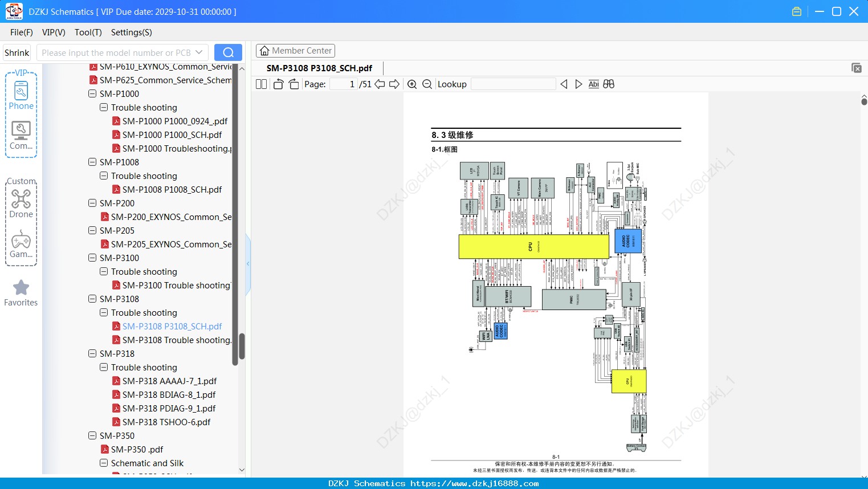868x489 pixels.
Task: Open the Tool(T) menu
Action: tap(88, 32)
